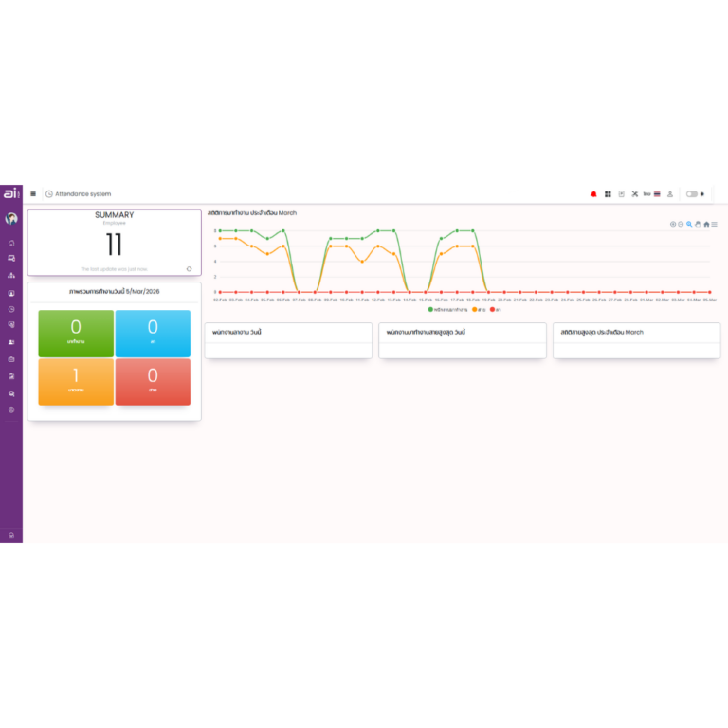Click the red notification bell icon
This screenshot has width=728, height=728.
593,194
